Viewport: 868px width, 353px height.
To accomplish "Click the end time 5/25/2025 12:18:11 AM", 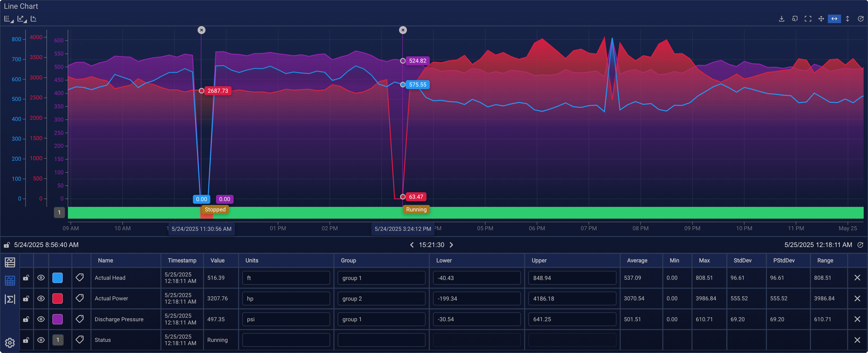I will [x=818, y=245].
